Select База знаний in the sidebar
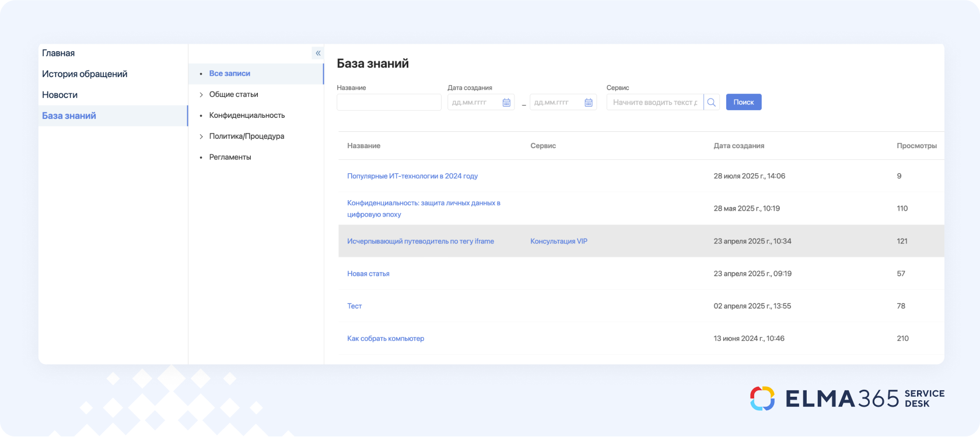Image resolution: width=980 pixels, height=437 pixels. 69,116
